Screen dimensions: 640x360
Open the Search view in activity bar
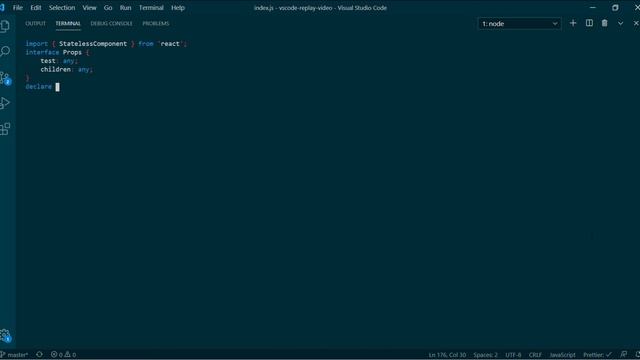pos(5,51)
